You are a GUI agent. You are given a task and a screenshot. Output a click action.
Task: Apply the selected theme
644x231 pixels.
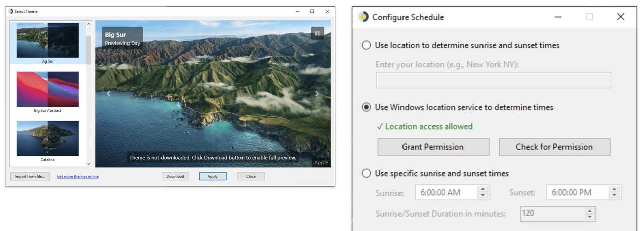(213, 176)
